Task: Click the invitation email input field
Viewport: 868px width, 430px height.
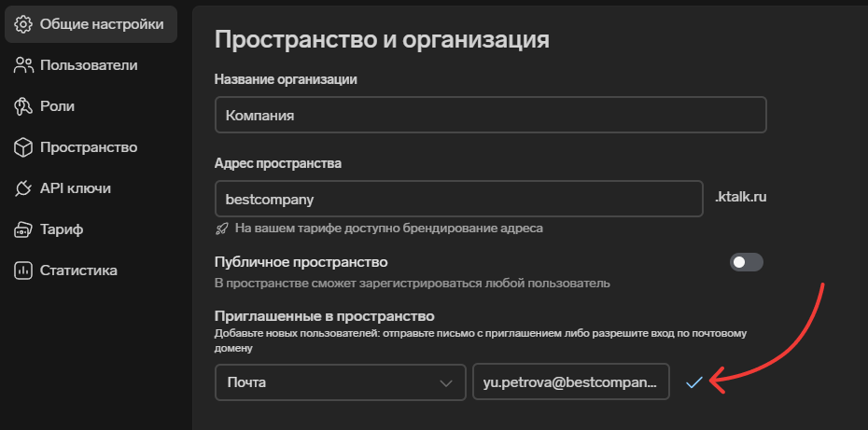Action: [570, 382]
